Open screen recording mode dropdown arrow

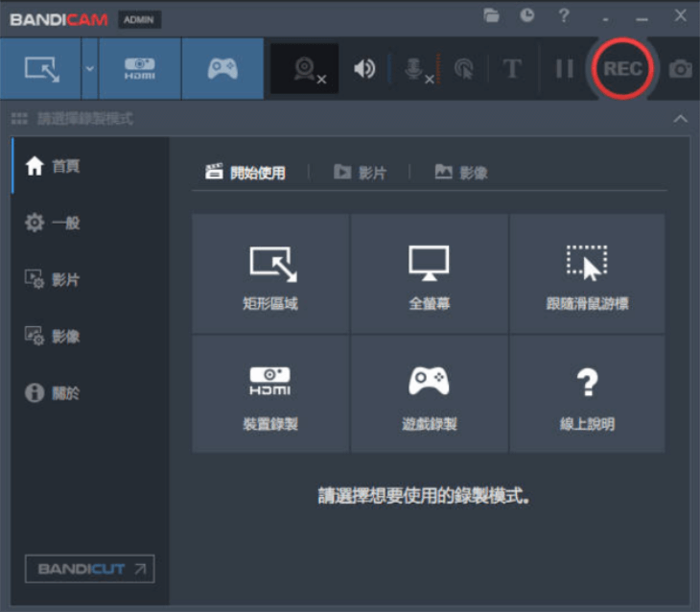(90, 69)
